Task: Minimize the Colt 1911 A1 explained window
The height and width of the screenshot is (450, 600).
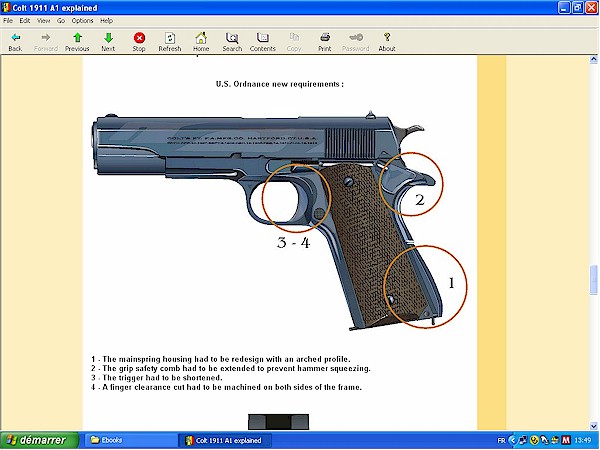Action: coord(564,7)
